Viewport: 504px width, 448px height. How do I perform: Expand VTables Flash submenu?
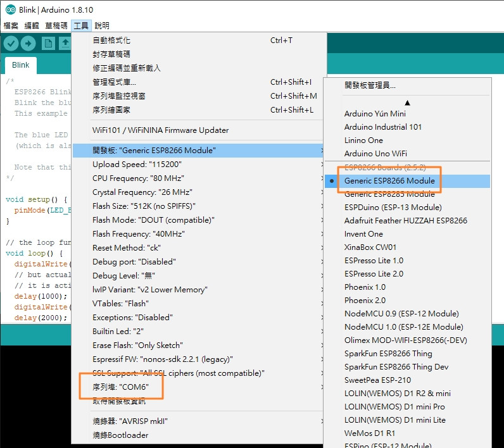(x=197, y=304)
